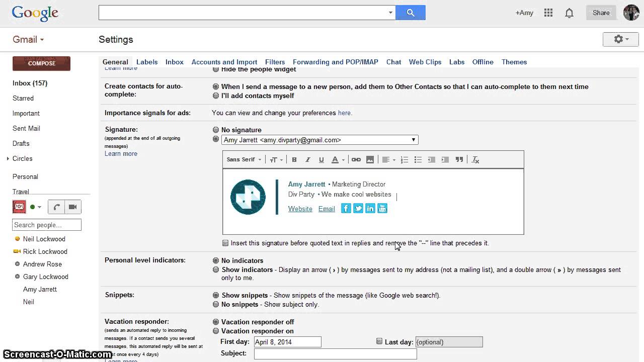The width and height of the screenshot is (644, 362).
Task: Switch to the Inbox settings tab
Action: coord(175,62)
